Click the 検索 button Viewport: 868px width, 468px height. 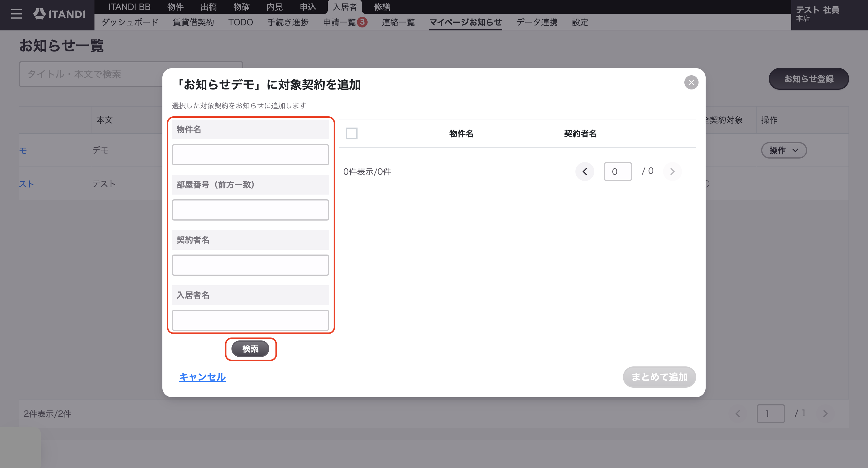pos(250,349)
